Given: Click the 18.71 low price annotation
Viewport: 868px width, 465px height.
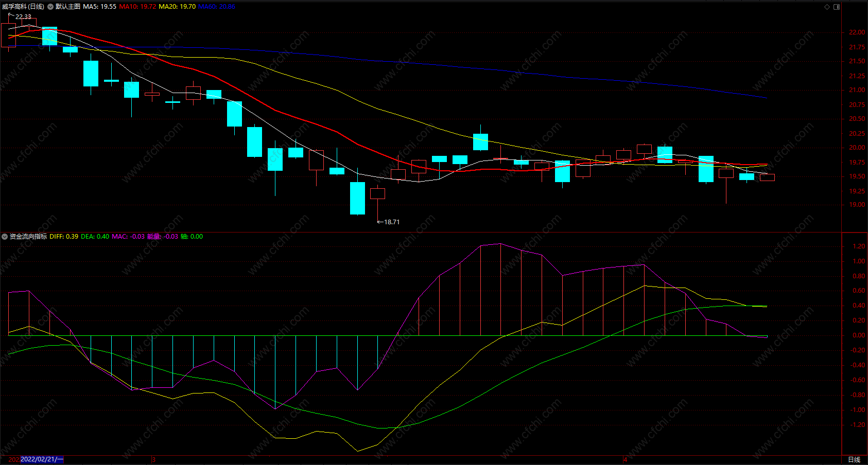Looking at the screenshot, I should tap(389, 222).
